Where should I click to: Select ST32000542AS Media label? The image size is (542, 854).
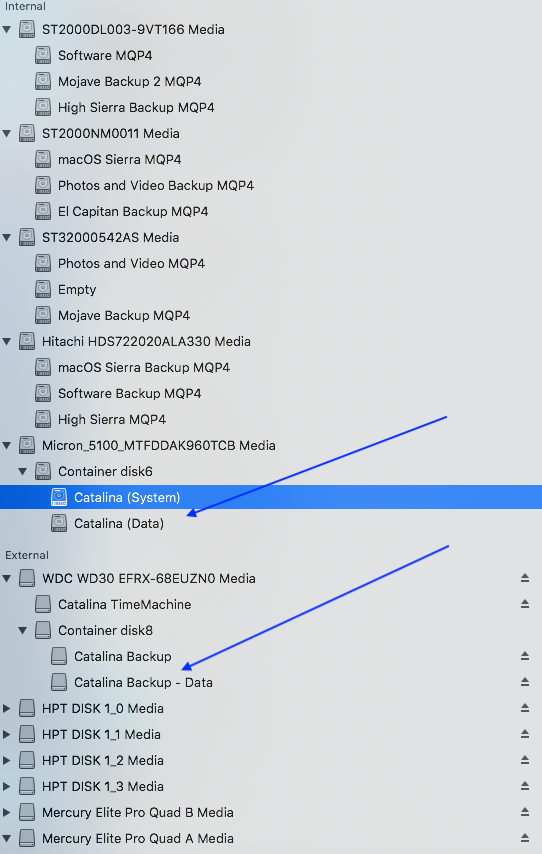(111, 237)
